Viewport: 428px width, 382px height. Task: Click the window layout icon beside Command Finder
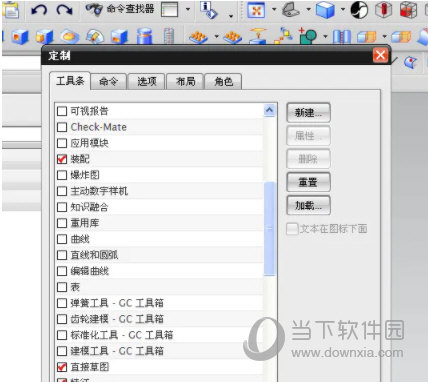click(170, 10)
